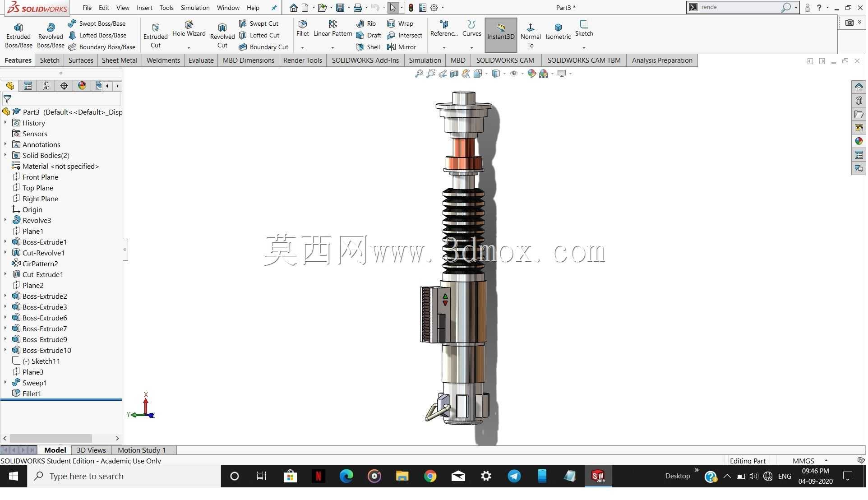Switch to the Evaluate tab
This screenshot has height=500, width=868.
[x=201, y=60]
